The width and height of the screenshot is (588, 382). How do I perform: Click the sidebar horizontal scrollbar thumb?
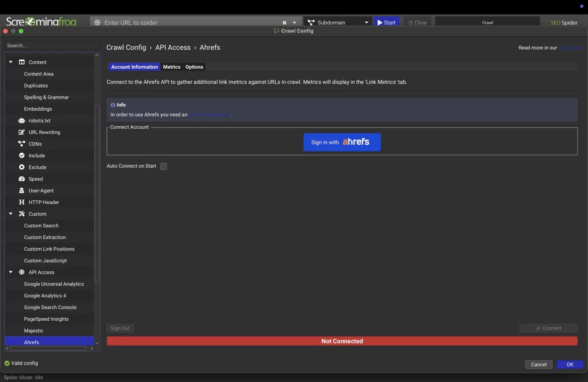(48, 349)
